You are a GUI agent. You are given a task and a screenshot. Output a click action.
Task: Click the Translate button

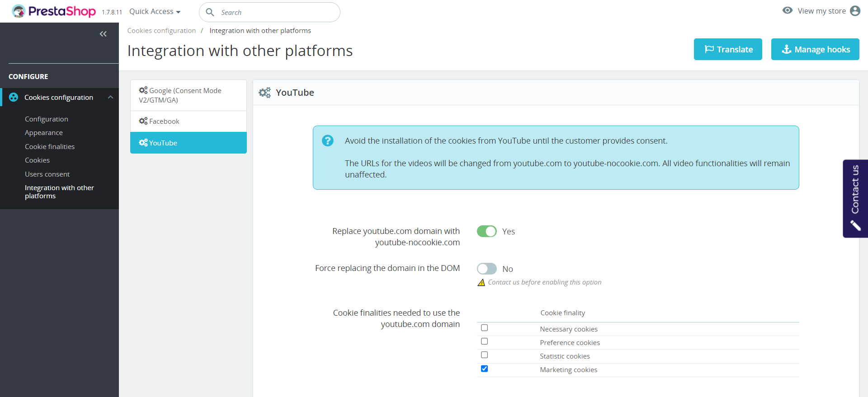click(728, 49)
